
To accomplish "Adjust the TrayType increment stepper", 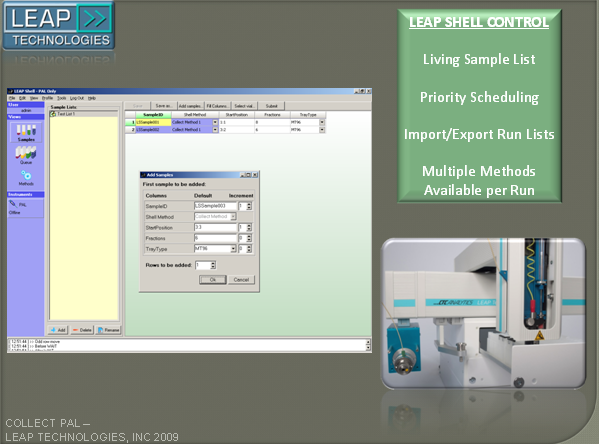I will coord(249,249).
